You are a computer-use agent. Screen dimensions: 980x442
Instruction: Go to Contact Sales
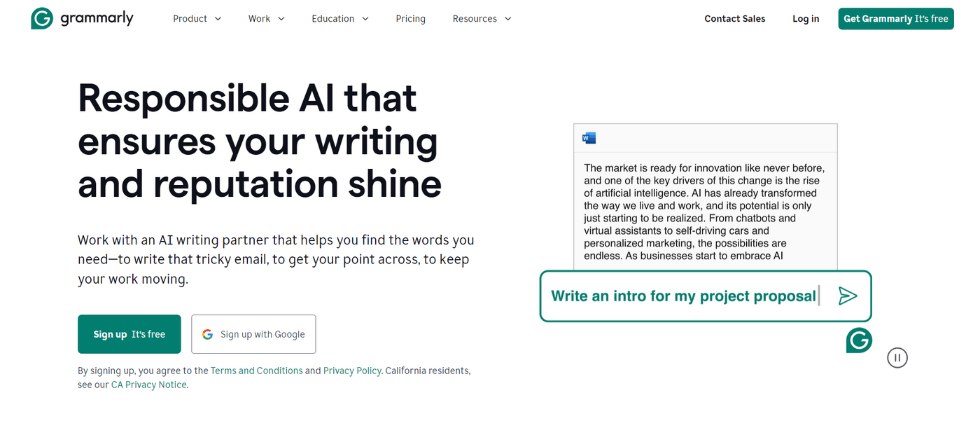point(734,19)
